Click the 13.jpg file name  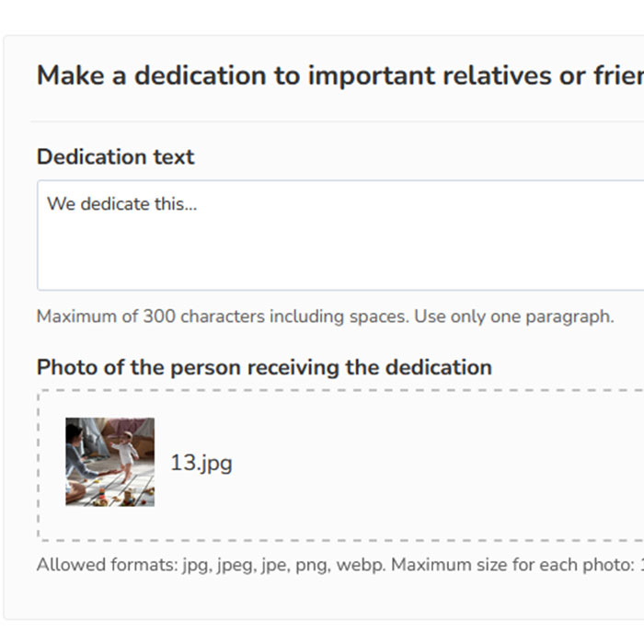pyautogui.click(x=201, y=463)
